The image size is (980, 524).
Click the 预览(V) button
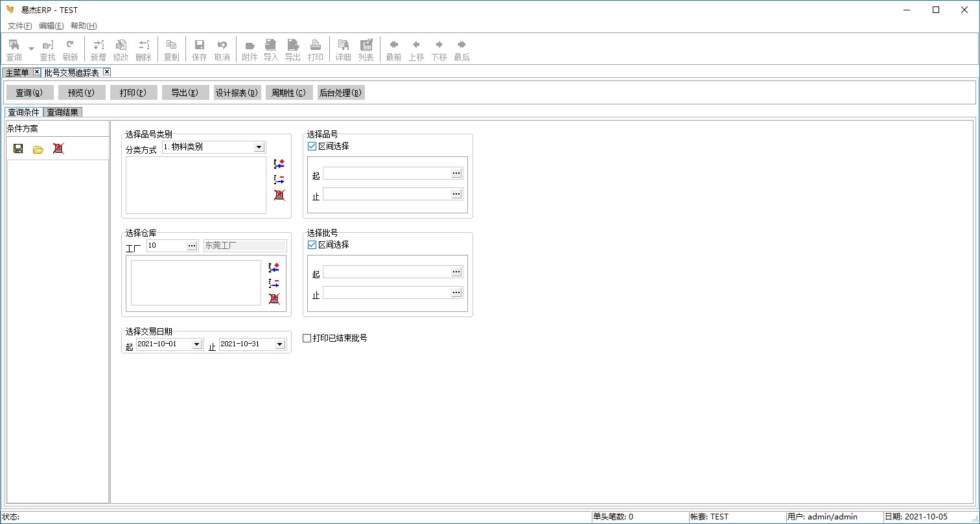[x=82, y=93]
